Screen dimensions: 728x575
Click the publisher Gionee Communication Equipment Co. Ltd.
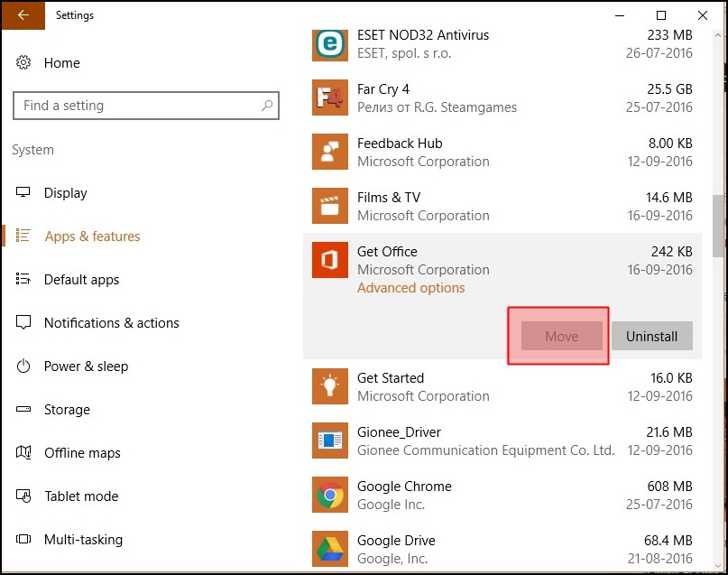point(485,450)
